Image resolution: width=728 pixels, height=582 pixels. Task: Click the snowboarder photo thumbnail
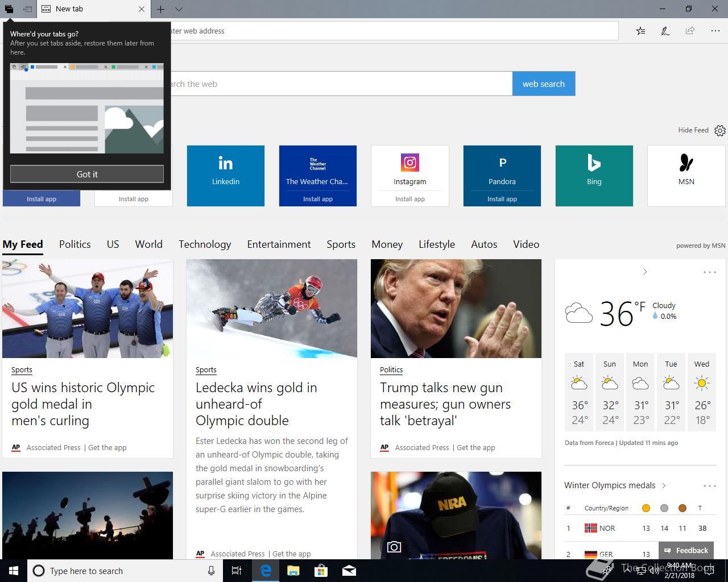pos(272,309)
